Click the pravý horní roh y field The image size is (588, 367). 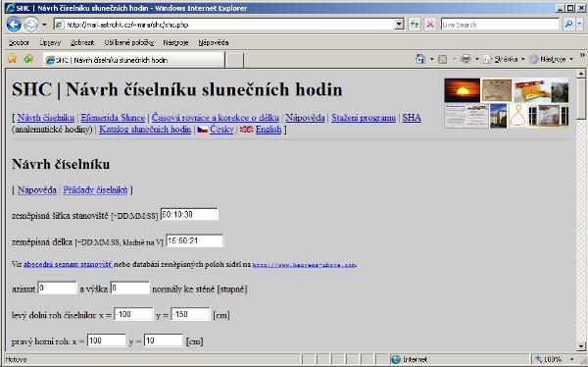coord(164,341)
